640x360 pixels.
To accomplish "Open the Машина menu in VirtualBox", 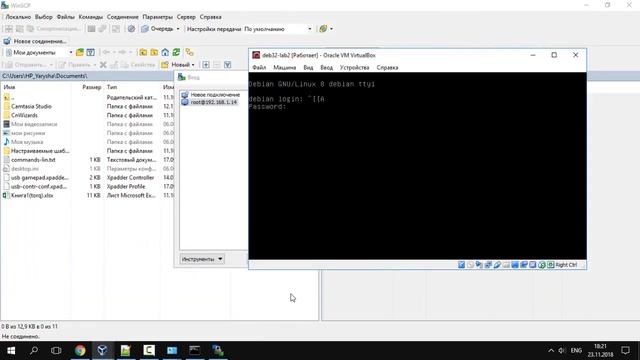I will 284,67.
